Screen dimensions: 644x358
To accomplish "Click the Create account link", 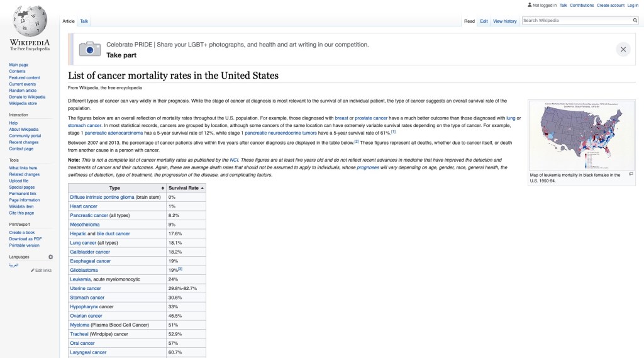I will click(610, 5).
